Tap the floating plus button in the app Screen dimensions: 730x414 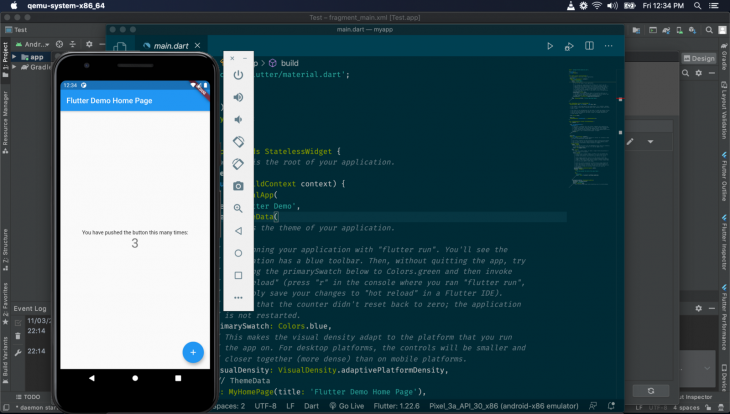[194, 352]
